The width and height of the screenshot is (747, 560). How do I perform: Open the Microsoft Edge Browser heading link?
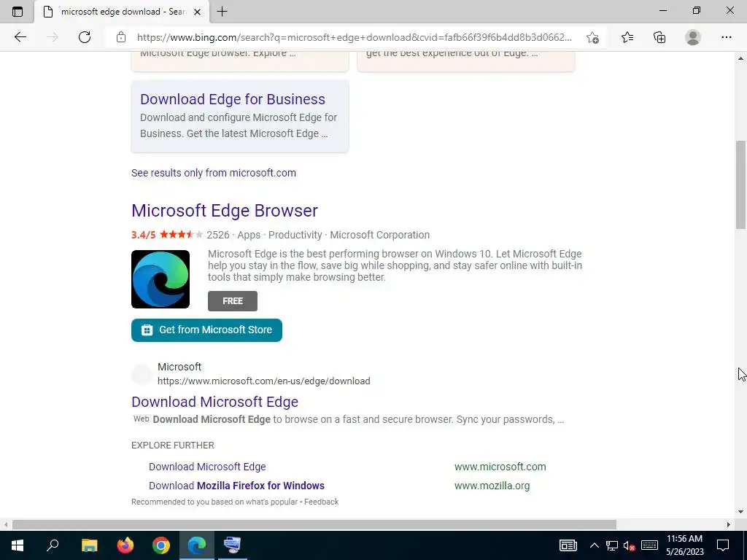225,211
